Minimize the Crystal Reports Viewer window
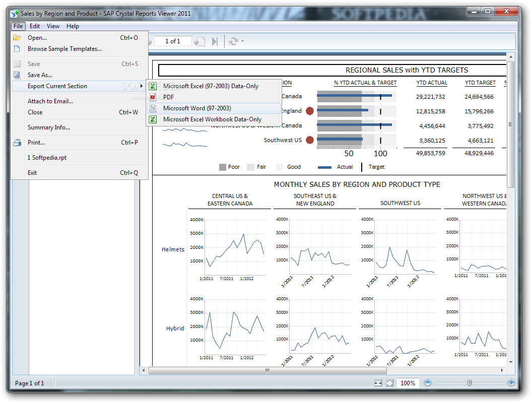The image size is (532, 403). click(x=474, y=12)
